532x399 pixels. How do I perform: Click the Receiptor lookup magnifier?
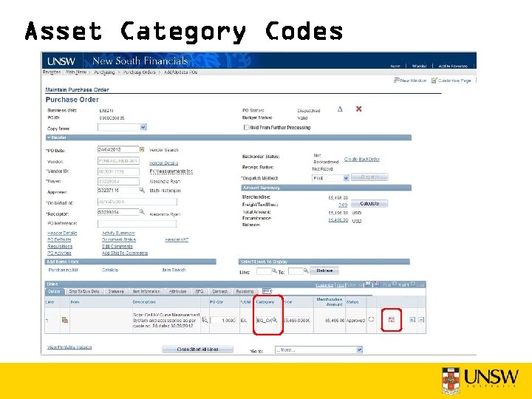tap(142, 212)
